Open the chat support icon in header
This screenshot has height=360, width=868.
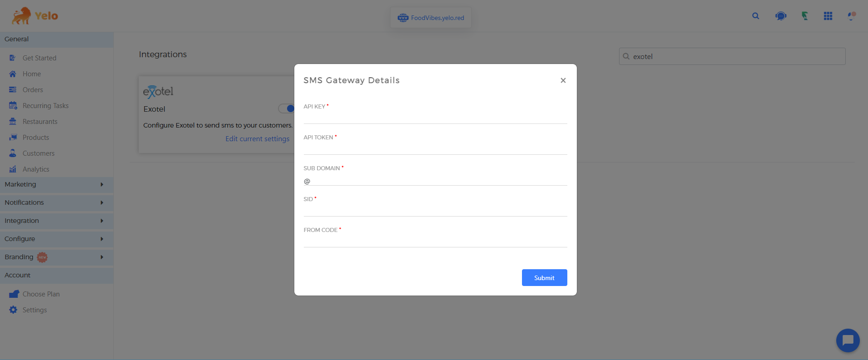tap(780, 16)
